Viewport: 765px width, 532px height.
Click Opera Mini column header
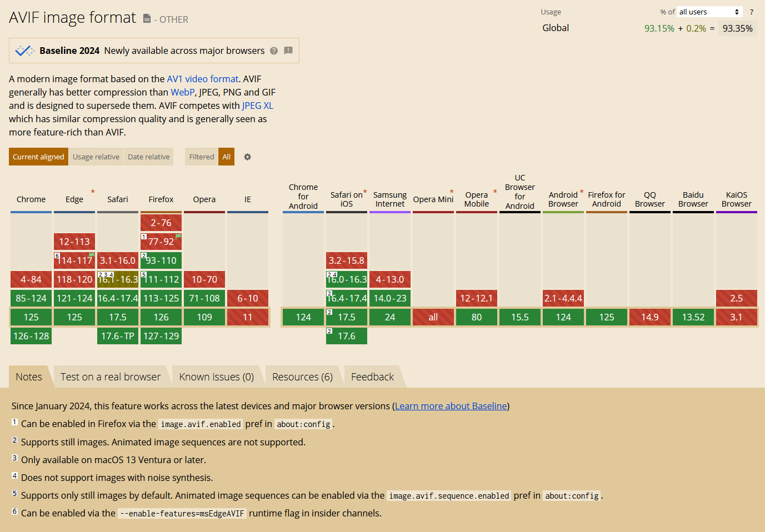click(x=433, y=199)
